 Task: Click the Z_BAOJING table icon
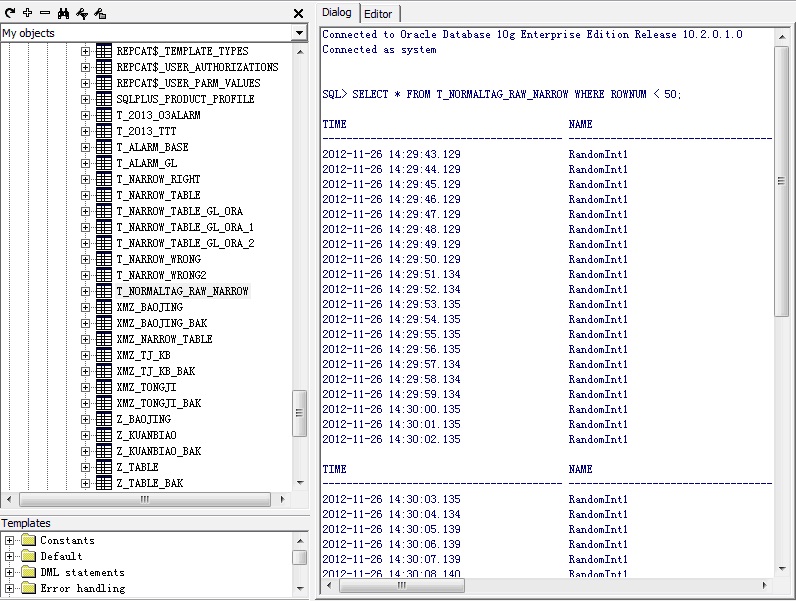104,419
